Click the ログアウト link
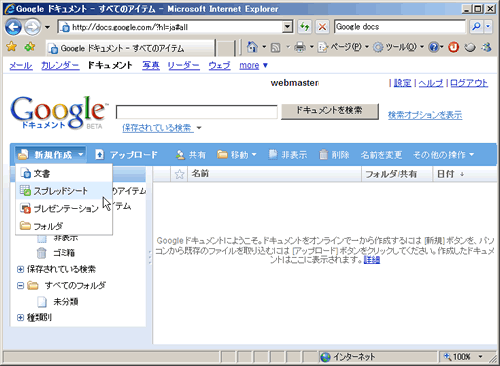The height and width of the screenshot is (366, 500). 469,83
